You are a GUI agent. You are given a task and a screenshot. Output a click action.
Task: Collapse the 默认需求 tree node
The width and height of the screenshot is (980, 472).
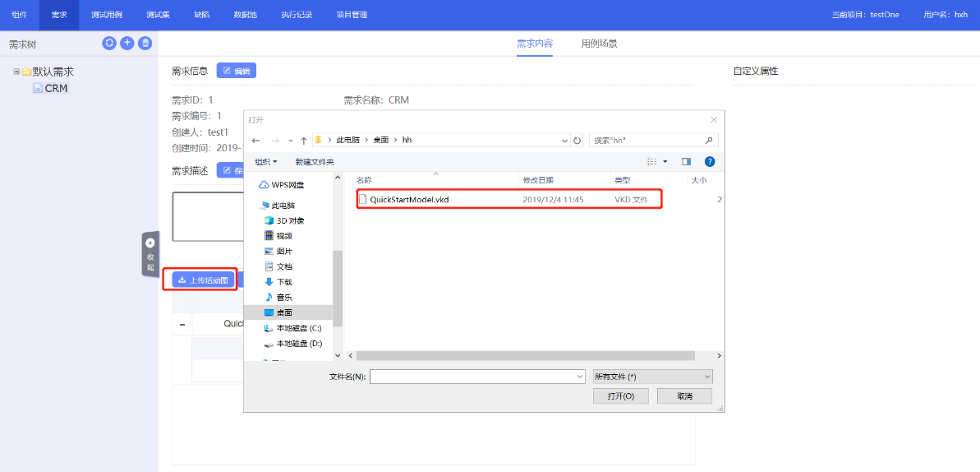16,72
